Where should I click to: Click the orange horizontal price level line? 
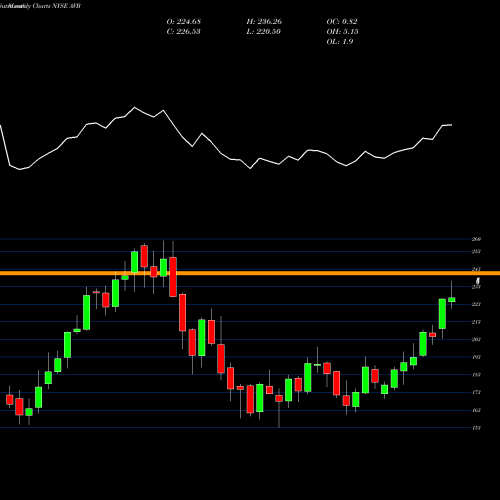pos(250,273)
